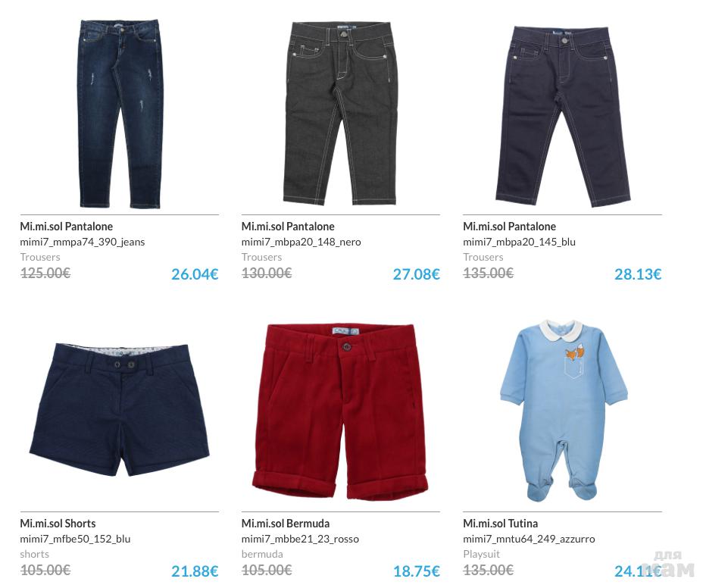Click the crossed-out 105.00€ price under shorts
Viewport: 706px width, 588px height.
click(x=45, y=571)
